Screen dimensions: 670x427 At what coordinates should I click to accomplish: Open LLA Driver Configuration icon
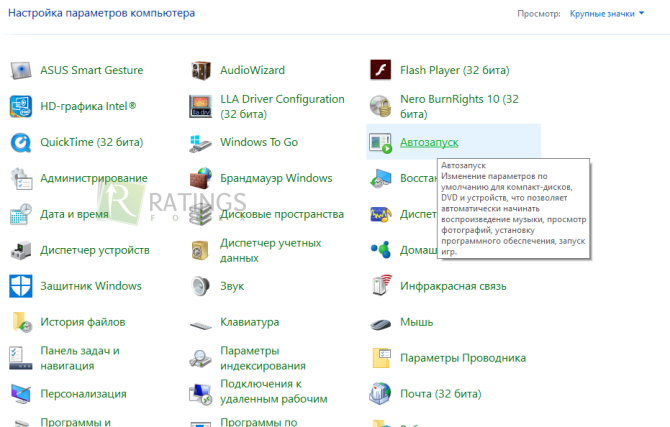200,106
